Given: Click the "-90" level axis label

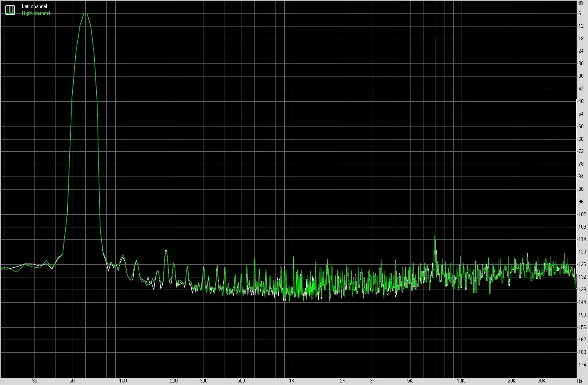Looking at the screenshot, I should pyautogui.click(x=581, y=189).
